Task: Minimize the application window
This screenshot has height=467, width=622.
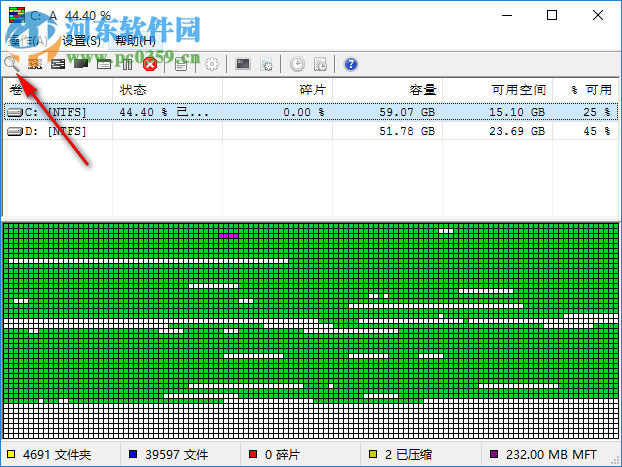Action: 507,15
